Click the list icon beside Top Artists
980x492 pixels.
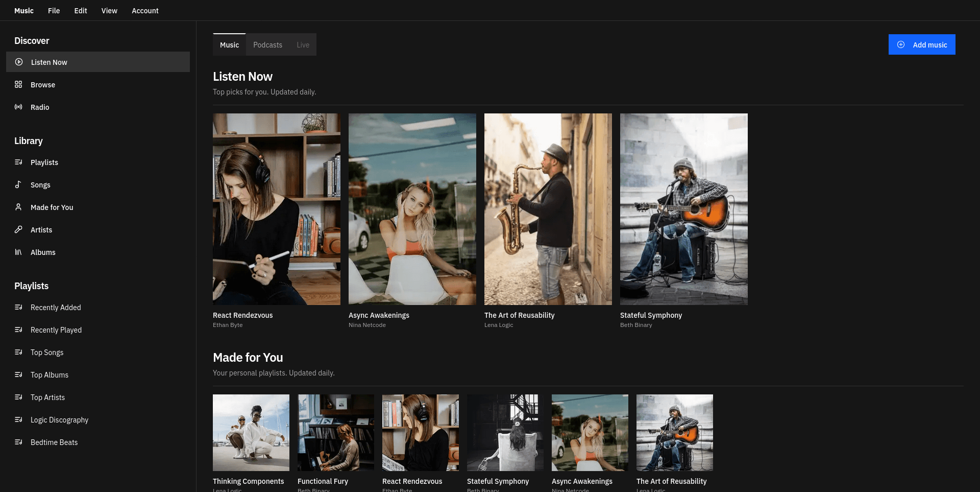tap(18, 397)
